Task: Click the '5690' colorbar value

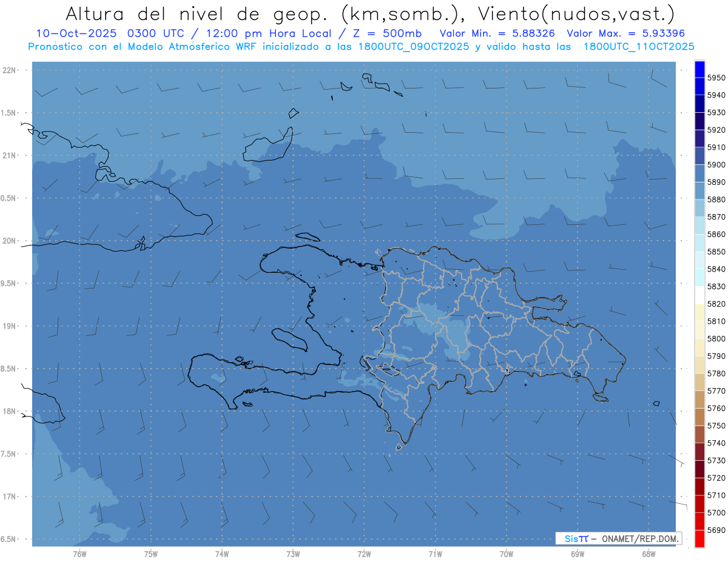Action: click(716, 530)
